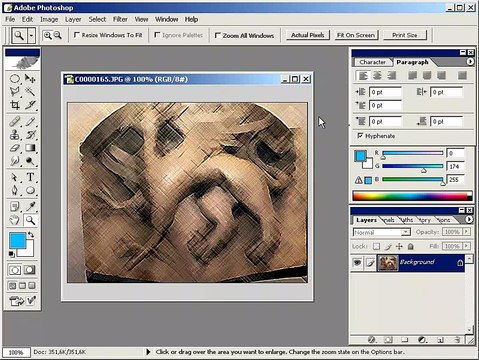Open the Paragraph palette flyout menu
479x360 pixels.
[470, 62]
